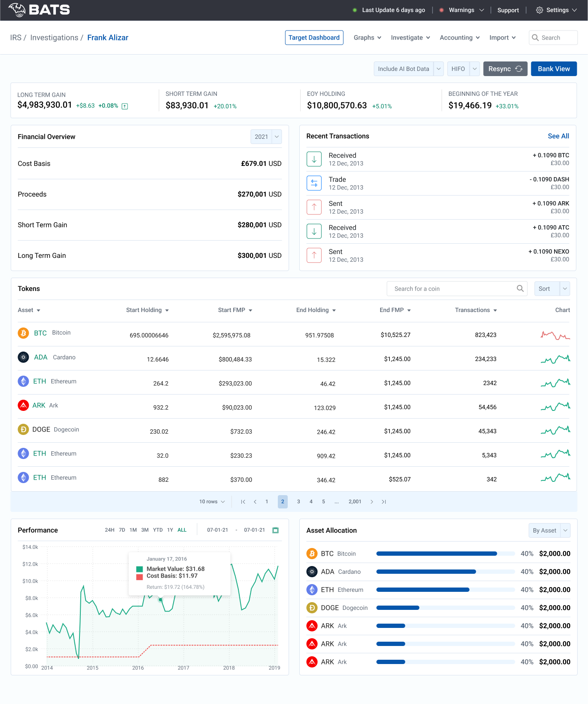Viewport: 588px width, 704px height.
Task: Open the Accounting menu
Action: click(460, 38)
